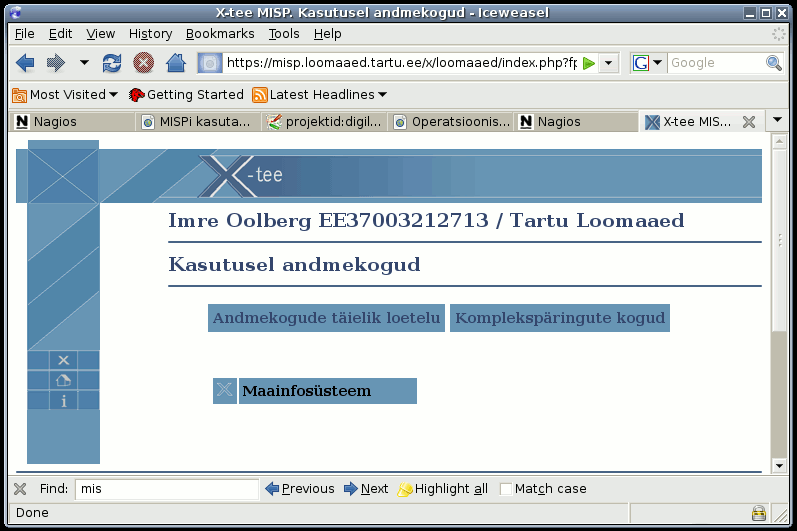This screenshot has height=531, width=797.
Task: Click the site identity icon in address bar
Action: 210,63
